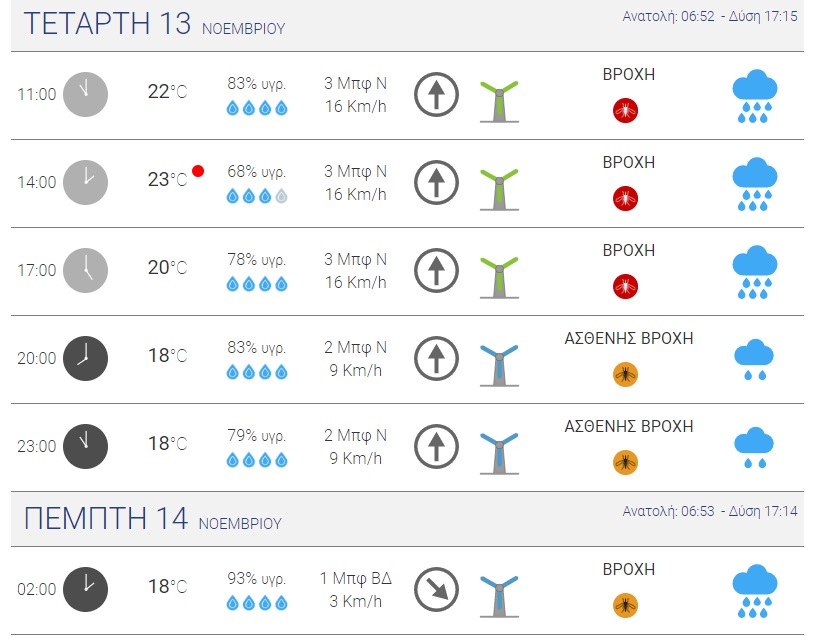Click the blue windsock icon at 20:00
The width and height of the screenshot is (821, 641).
pos(498,360)
